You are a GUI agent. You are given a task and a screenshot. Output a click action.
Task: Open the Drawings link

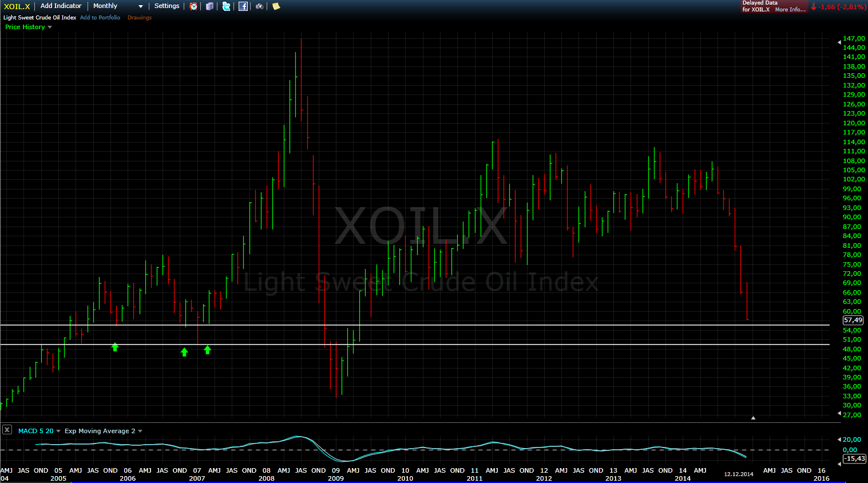140,18
